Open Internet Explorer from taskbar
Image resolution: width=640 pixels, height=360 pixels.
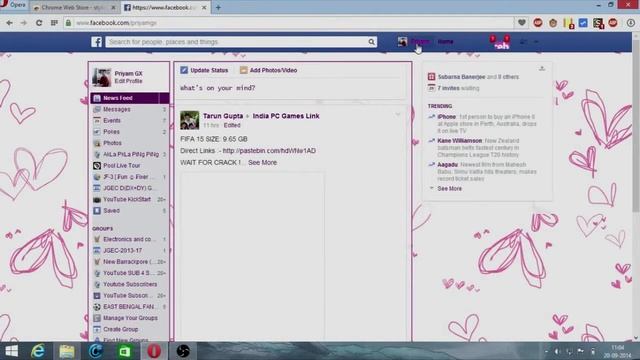point(38,351)
